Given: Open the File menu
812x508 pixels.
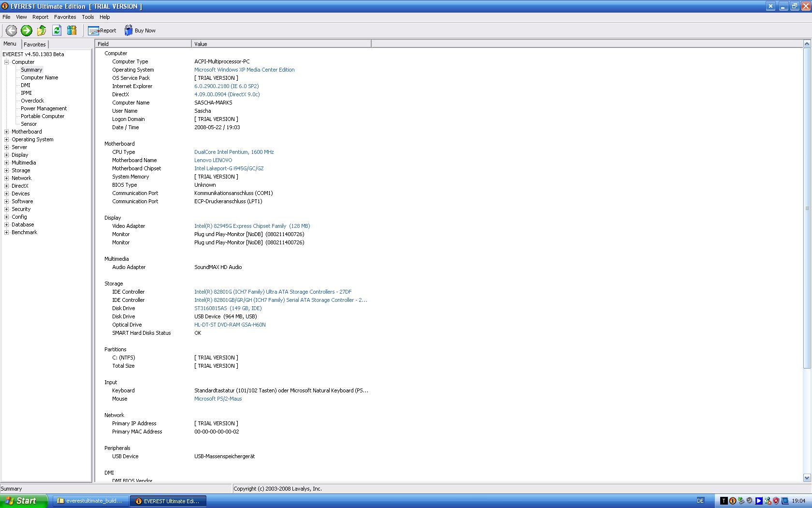Looking at the screenshot, I should (x=6, y=17).
